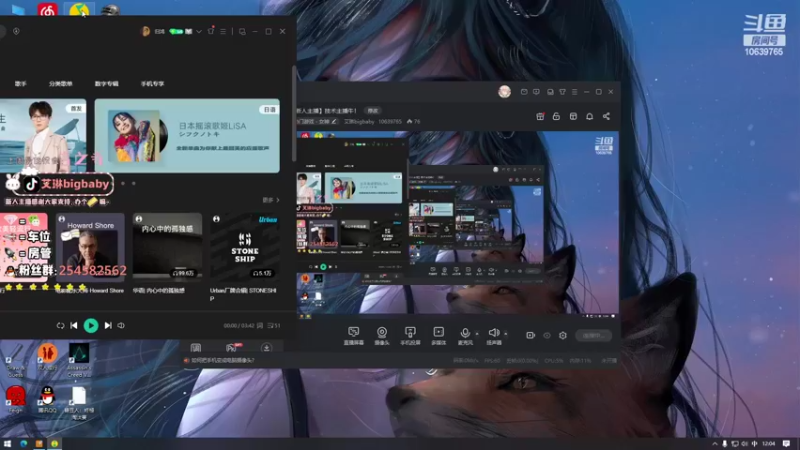Click the record video camera icon
Screen dimensions: 800x450
point(531,336)
